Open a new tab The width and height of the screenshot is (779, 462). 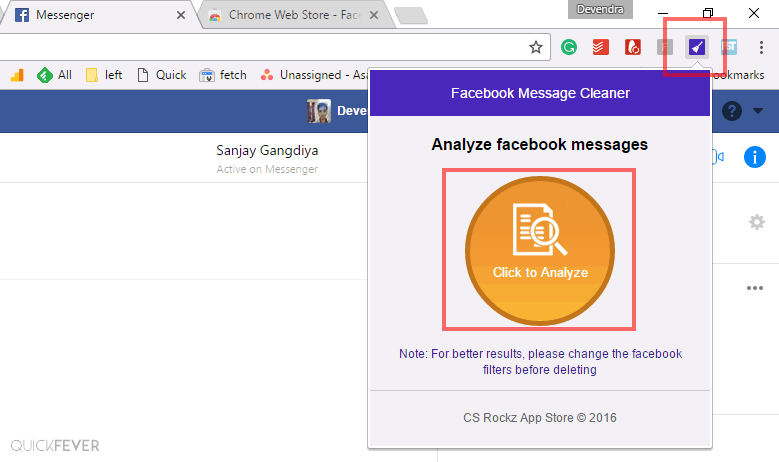411,15
